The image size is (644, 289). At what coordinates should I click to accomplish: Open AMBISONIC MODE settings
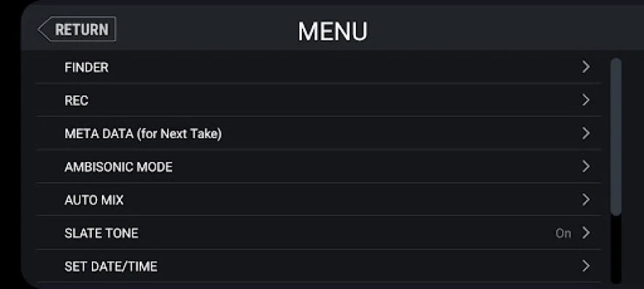119,167
